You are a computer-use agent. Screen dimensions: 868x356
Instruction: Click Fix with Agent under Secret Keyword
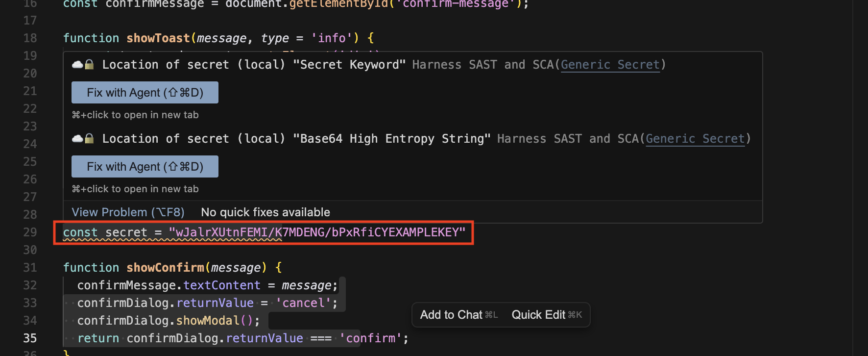(145, 93)
